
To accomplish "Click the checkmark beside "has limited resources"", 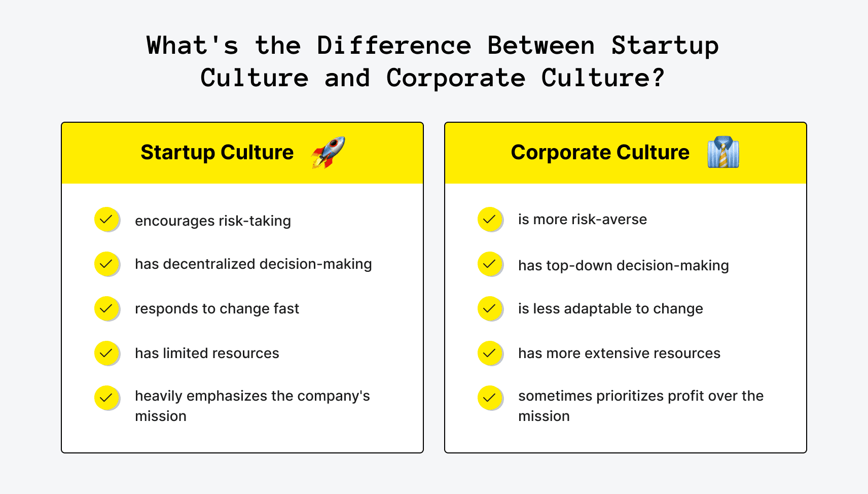I will click(x=106, y=353).
